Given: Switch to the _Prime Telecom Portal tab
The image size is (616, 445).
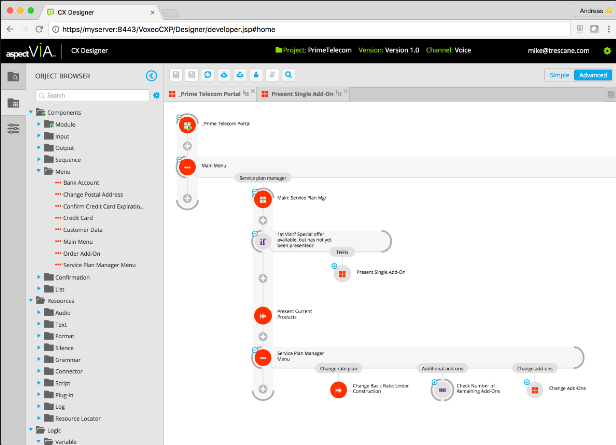Looking at the screenshot, I should pyautogui.click(x=212, y=94).
